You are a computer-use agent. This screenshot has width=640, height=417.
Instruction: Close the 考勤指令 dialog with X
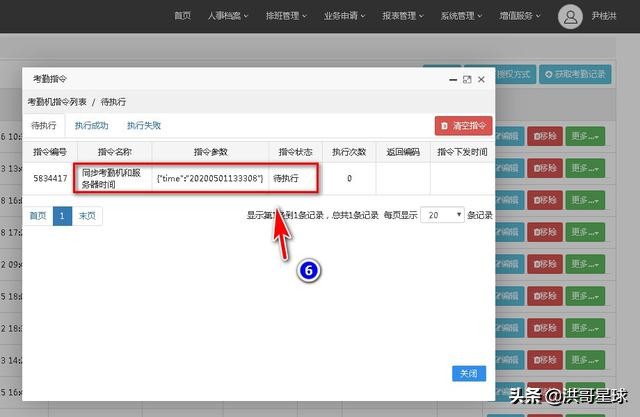tap(482, 80)
